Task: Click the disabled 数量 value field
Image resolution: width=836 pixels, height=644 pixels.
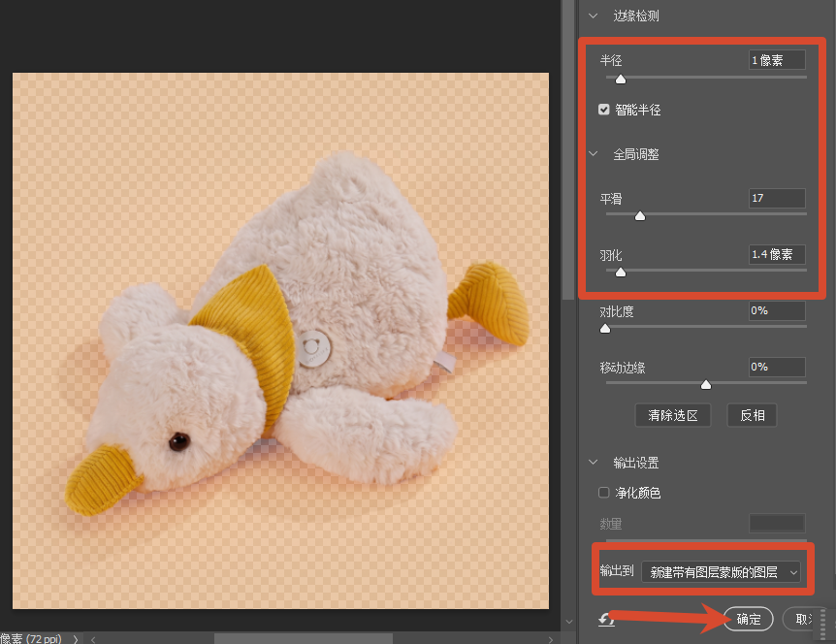Action: pos(777,524)
